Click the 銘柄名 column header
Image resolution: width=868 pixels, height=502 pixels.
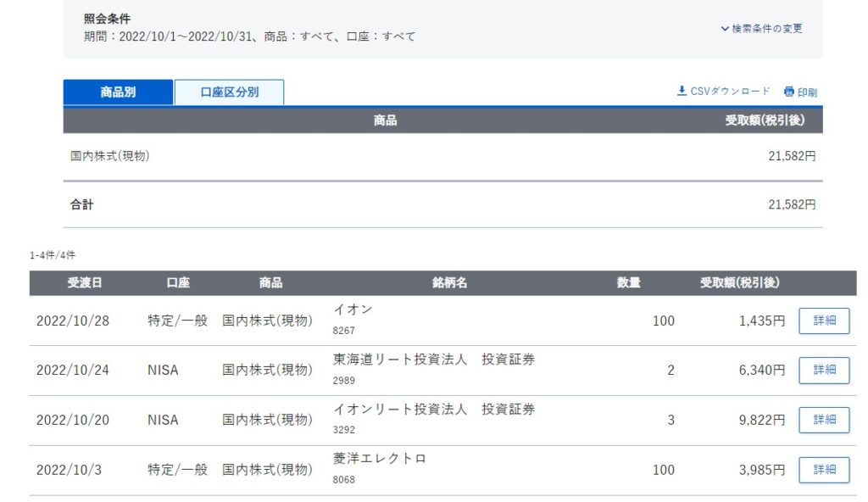449,283
